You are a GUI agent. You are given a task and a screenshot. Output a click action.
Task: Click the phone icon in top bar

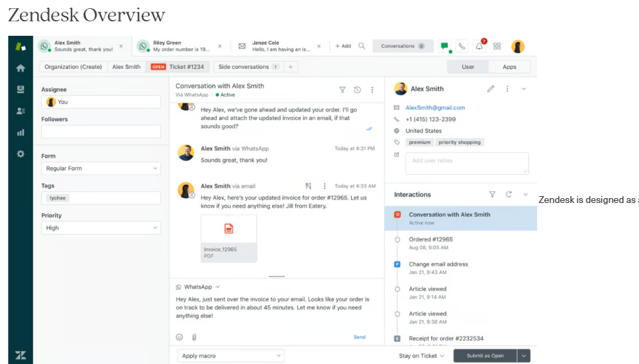pos(461,46)
